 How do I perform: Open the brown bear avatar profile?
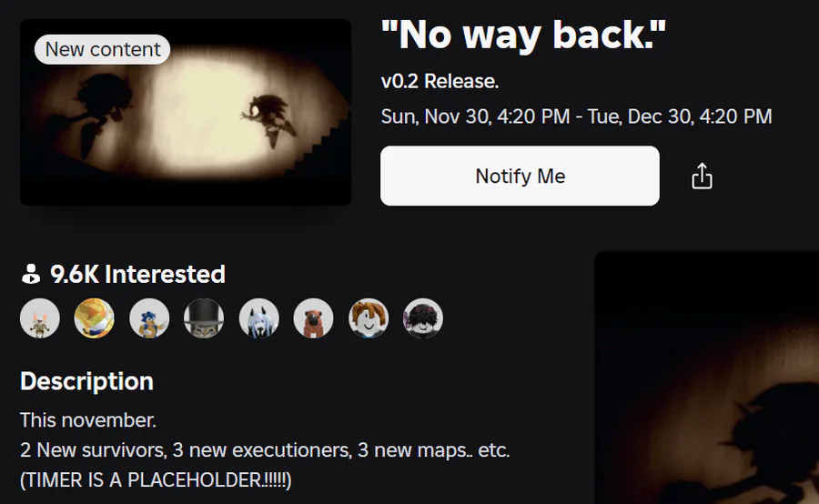point(313,318)
